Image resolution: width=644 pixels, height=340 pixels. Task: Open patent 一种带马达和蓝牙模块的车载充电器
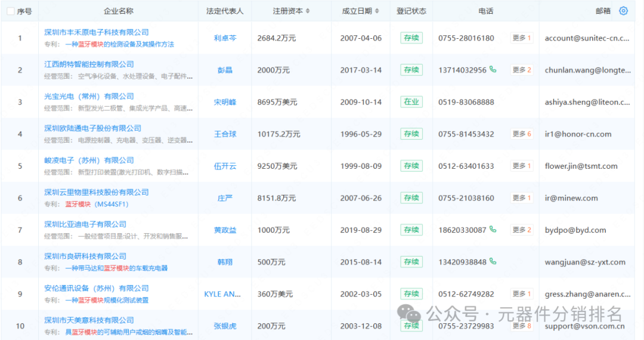tap(116, 268)
